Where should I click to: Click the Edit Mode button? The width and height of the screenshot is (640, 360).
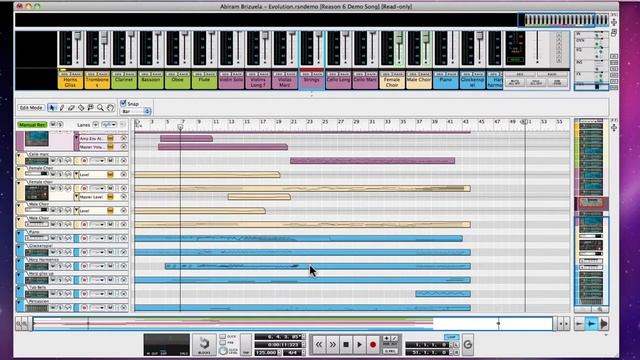point(31,108)
